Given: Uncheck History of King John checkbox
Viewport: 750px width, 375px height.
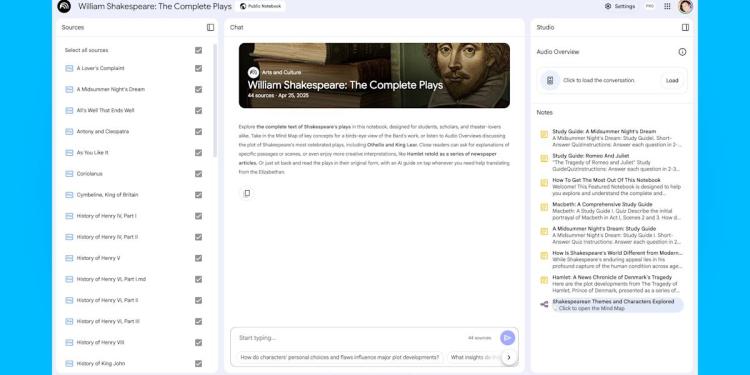Looking at the screenshot, I should (x=199, y=364).
